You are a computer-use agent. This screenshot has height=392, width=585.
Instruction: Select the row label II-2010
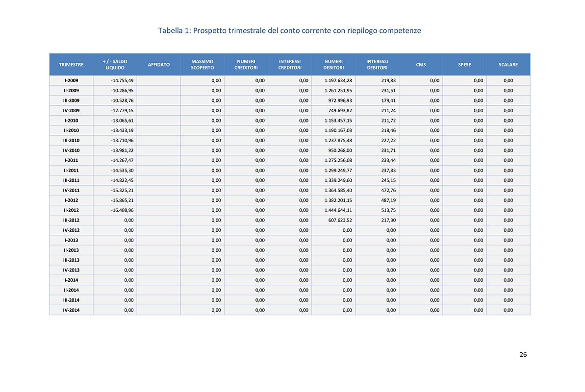point(71,130)
